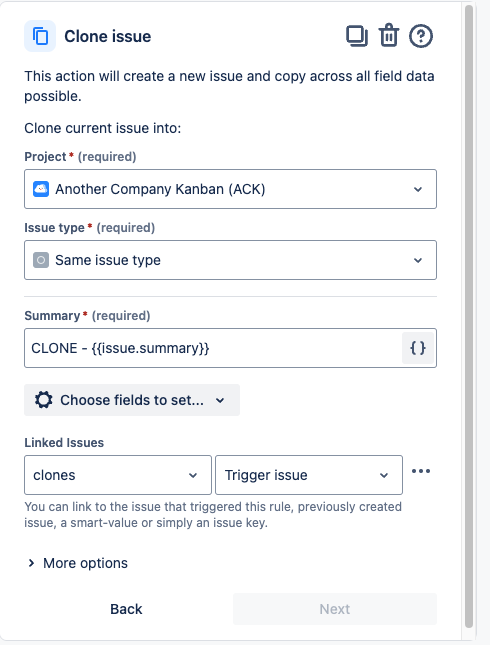Click the Project dropdown chevron arrow
This screenshot has height=645, width=490.
click(418, 189)
